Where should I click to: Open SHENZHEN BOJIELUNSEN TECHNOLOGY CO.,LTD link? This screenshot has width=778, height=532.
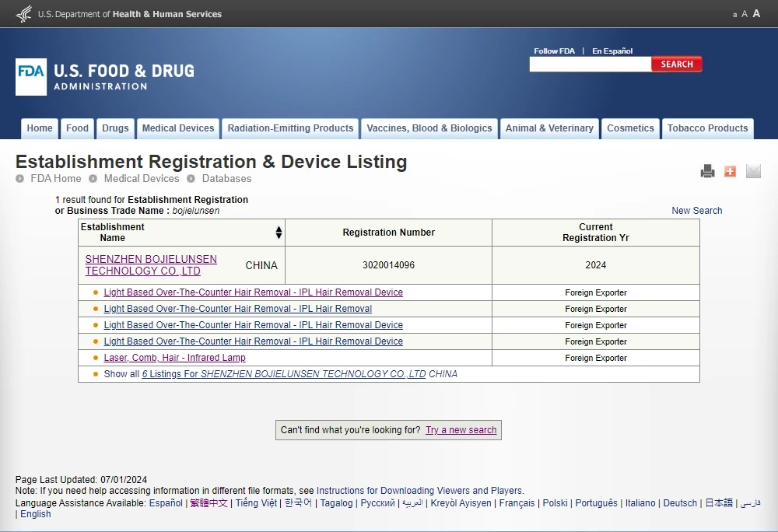click(x=151, y=265)
